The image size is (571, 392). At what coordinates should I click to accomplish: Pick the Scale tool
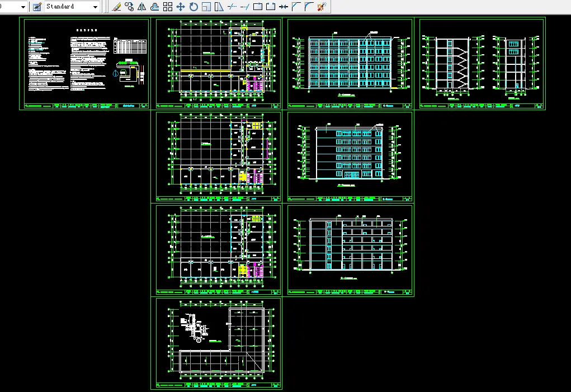point(206,7)
